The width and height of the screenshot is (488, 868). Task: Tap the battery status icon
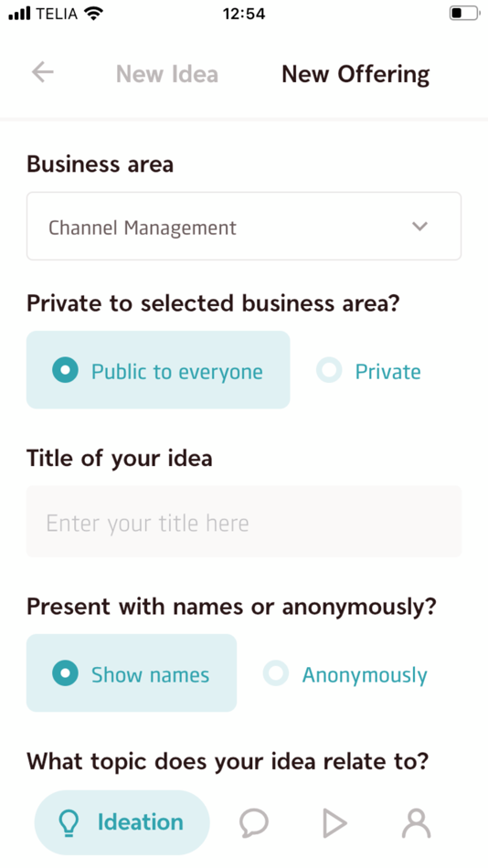[464, 14]
